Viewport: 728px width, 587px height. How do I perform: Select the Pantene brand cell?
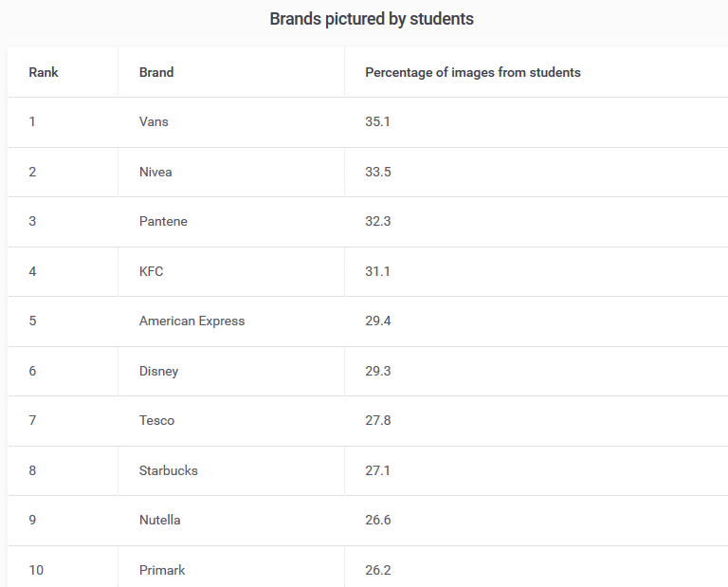[163, 221]
